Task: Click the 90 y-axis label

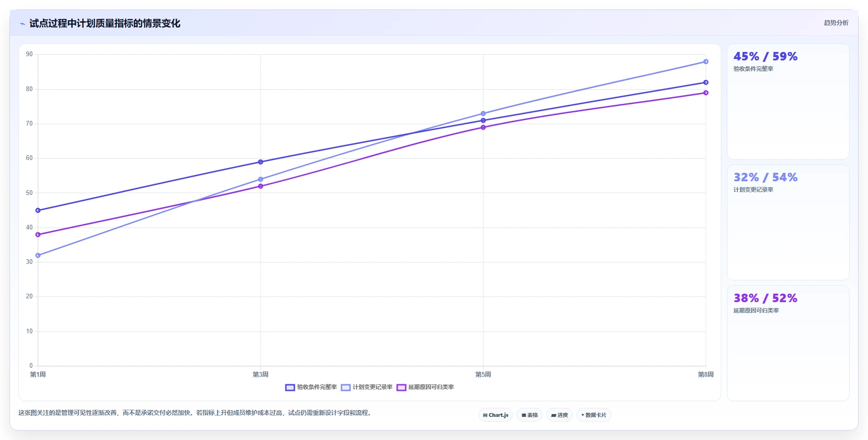Action: pos(29,54)
